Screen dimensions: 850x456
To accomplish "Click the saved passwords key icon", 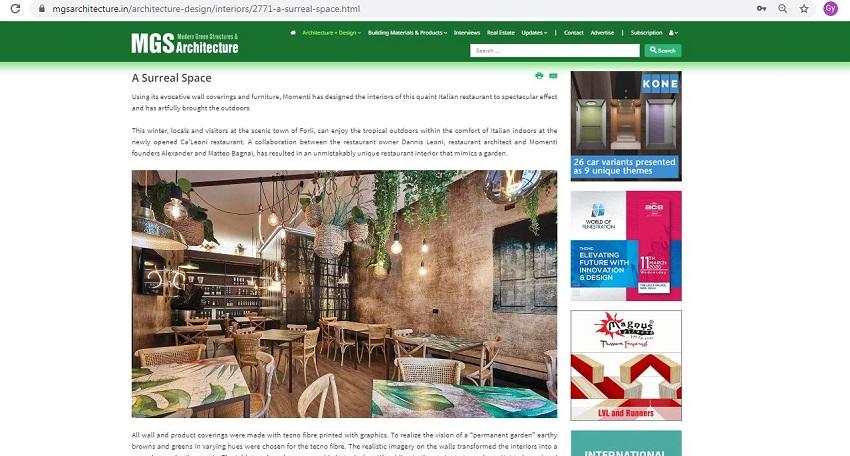I will click(x=762, y=9).
